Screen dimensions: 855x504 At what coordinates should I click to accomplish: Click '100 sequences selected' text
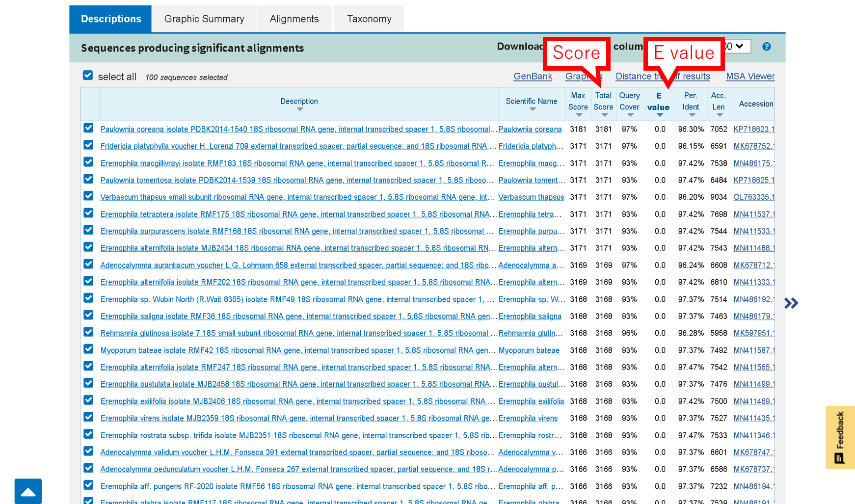click(187, 78)
